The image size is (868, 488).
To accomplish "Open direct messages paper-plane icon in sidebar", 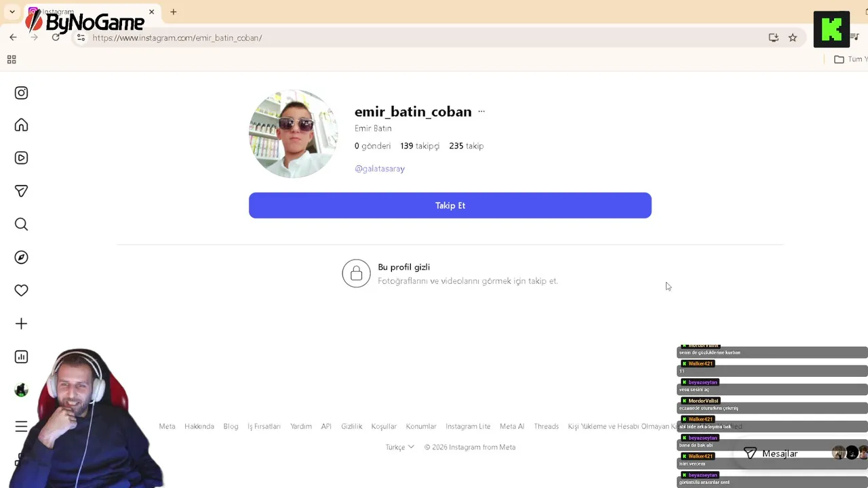I will 21,191.
